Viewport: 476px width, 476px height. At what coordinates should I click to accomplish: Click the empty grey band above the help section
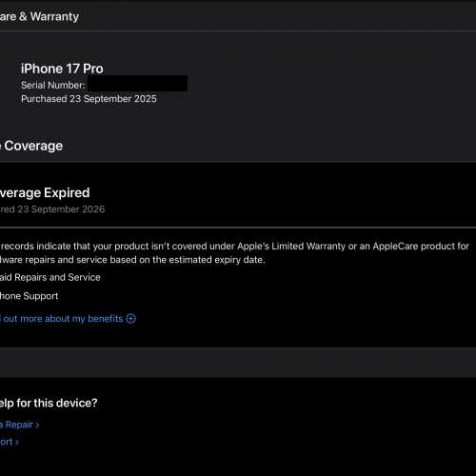[238, 363]
